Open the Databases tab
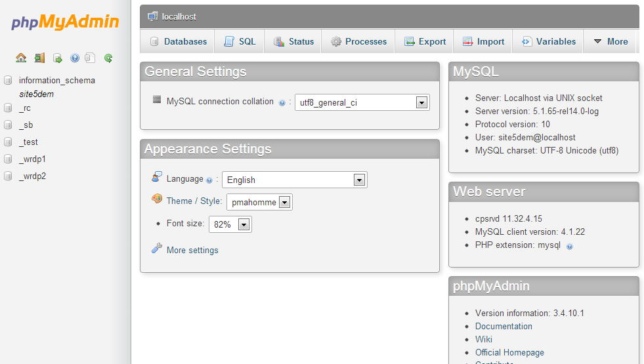 click(x=178, y=41)
